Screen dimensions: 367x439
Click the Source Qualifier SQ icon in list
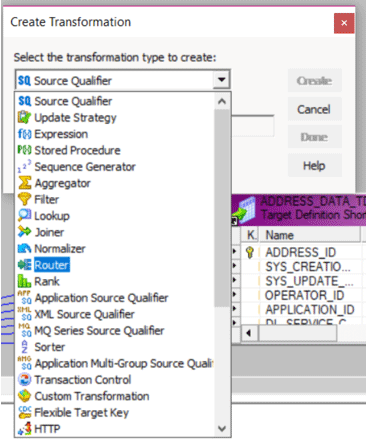point(24,101)
